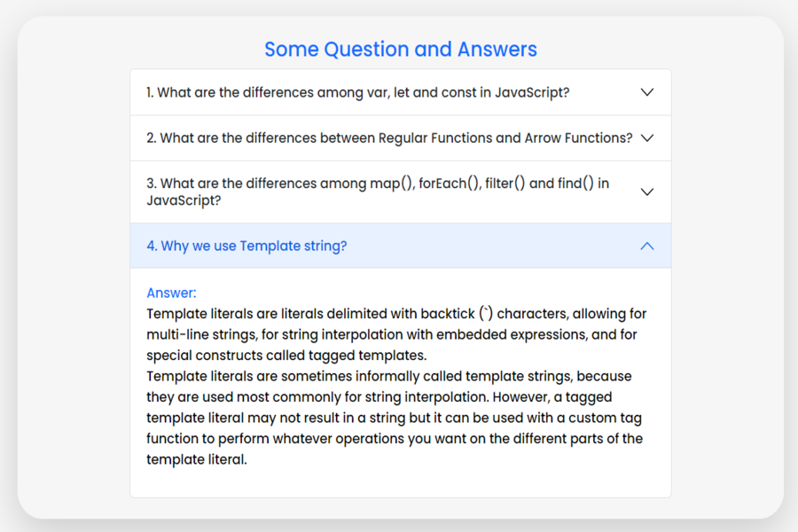This screenshot has height=532, width=798.
Task: Click the word "JavaScript?" on question 3's second line
Action: 184,200
